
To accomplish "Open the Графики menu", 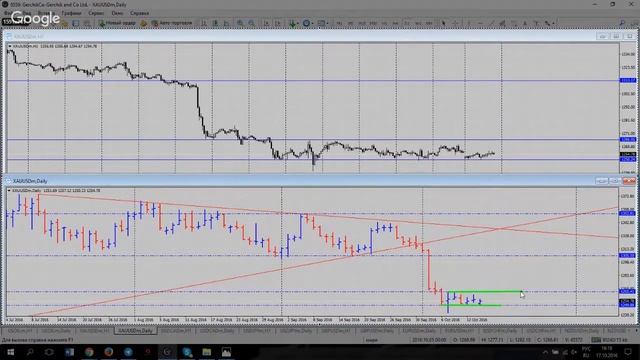I will tap(71, 13).
